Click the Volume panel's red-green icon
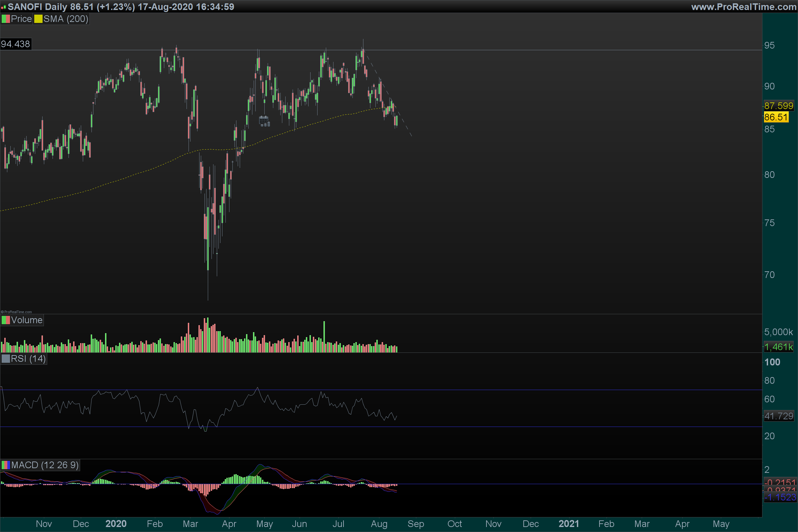 point(5,320)
